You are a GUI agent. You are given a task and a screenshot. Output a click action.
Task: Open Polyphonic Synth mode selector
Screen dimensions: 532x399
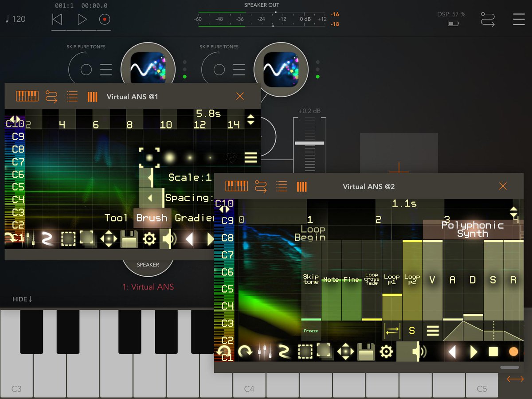[x=473, y=230]
